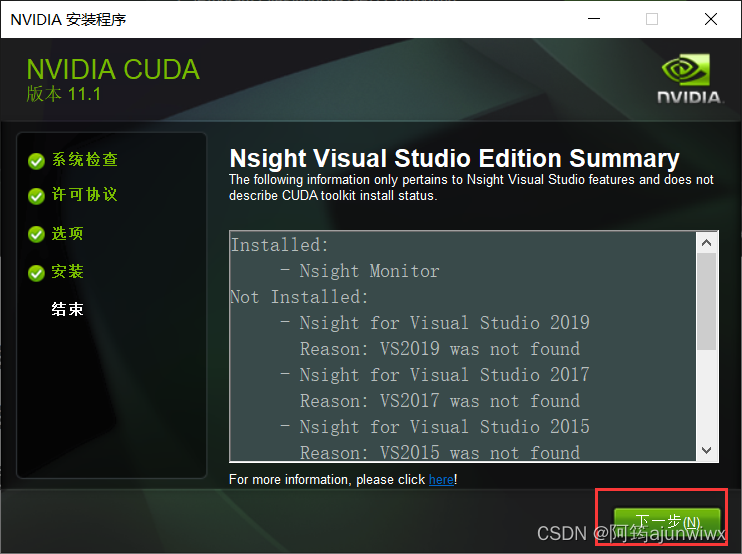Click the summary list scrollbar thumb
This screenshot has height=554, width=742.
(x=707, y=302)
